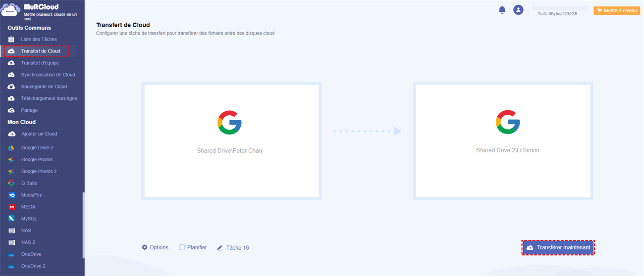This screenshot has width=644, height=276.
Task: Click the pencil icon beside Tâche 16
Action: [220, 248]
